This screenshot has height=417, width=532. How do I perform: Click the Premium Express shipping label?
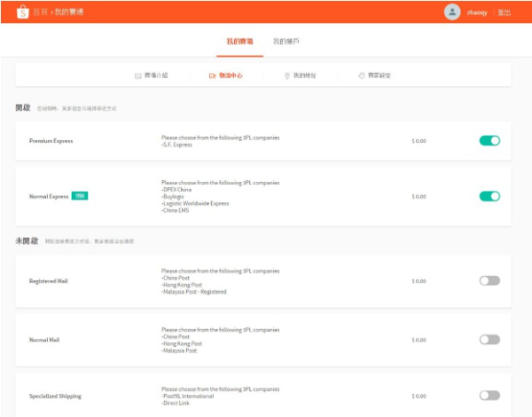51,141
